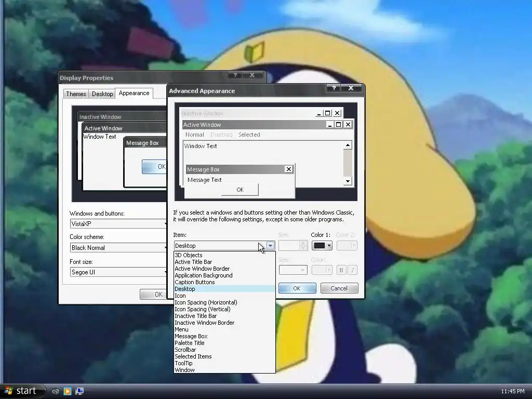Switch to Themes tab in Display Properties

[x=76, y=94]
